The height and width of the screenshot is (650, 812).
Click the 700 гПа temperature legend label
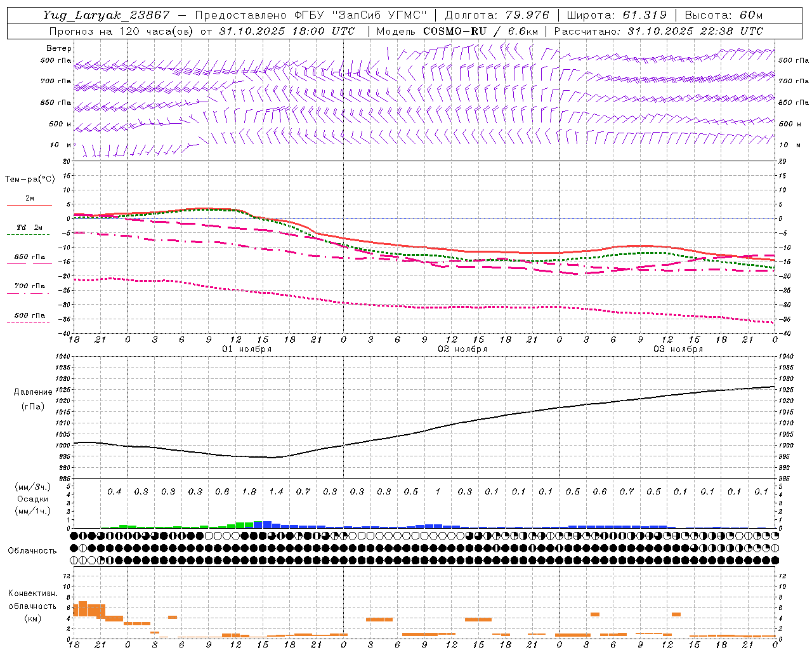pyautogui.click(x=30, y=286)
